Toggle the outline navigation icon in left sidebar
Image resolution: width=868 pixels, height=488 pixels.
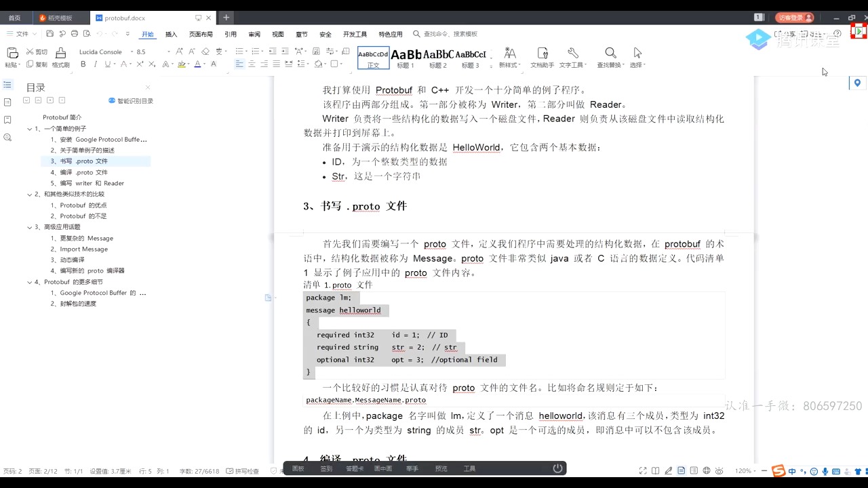coord(7,85)
